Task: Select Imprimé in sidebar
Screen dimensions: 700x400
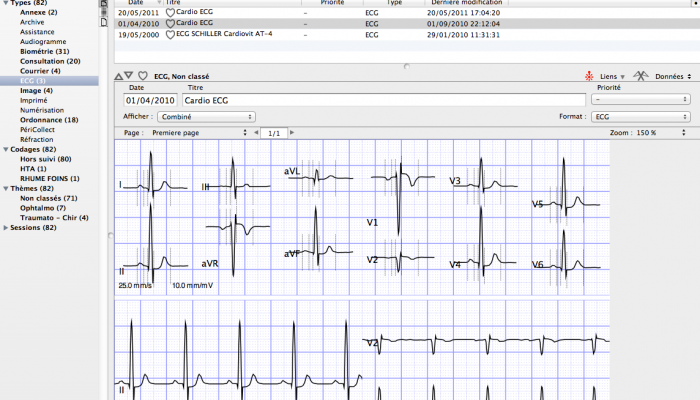Action: (x=33, y=100)
